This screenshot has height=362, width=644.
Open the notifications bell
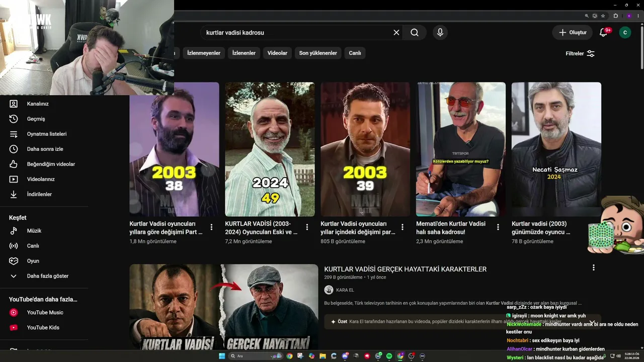pyautogui.click(x=603, y=32)
